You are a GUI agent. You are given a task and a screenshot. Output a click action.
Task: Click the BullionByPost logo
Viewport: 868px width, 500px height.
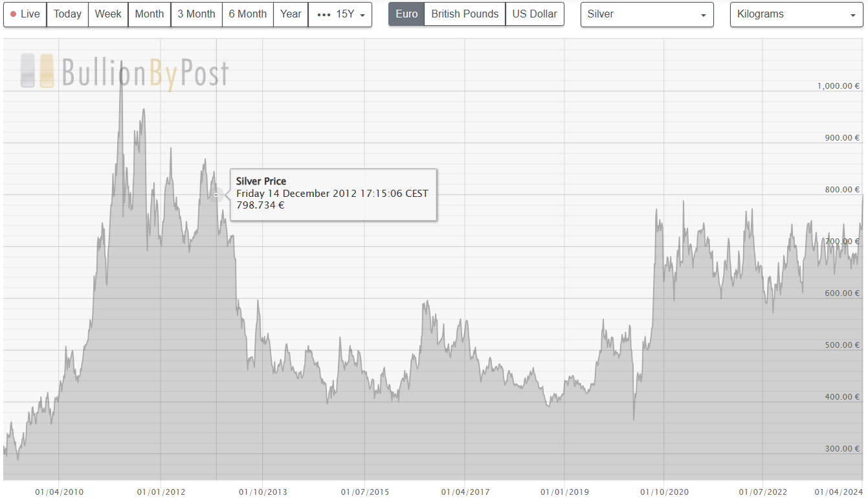point(124,72)
